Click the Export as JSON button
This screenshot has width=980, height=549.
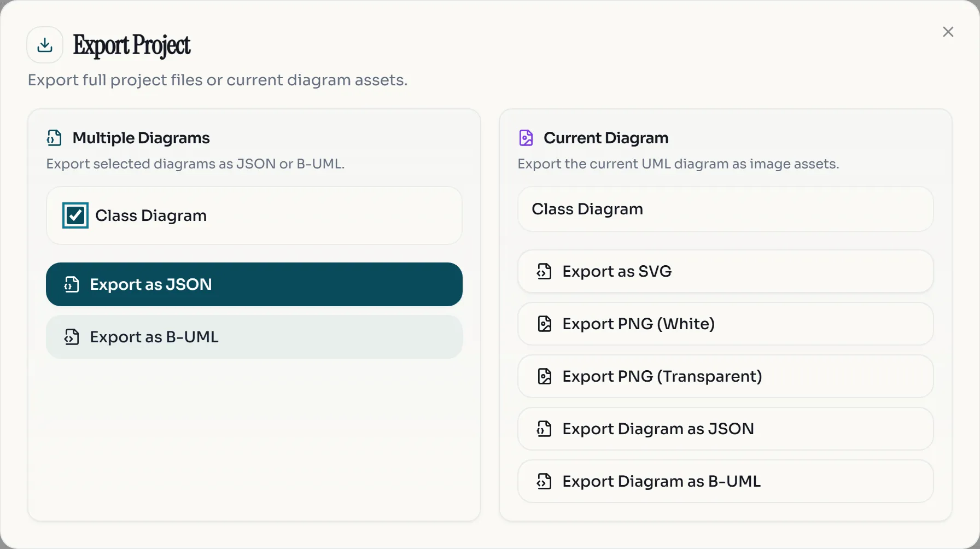click(254, 284)
